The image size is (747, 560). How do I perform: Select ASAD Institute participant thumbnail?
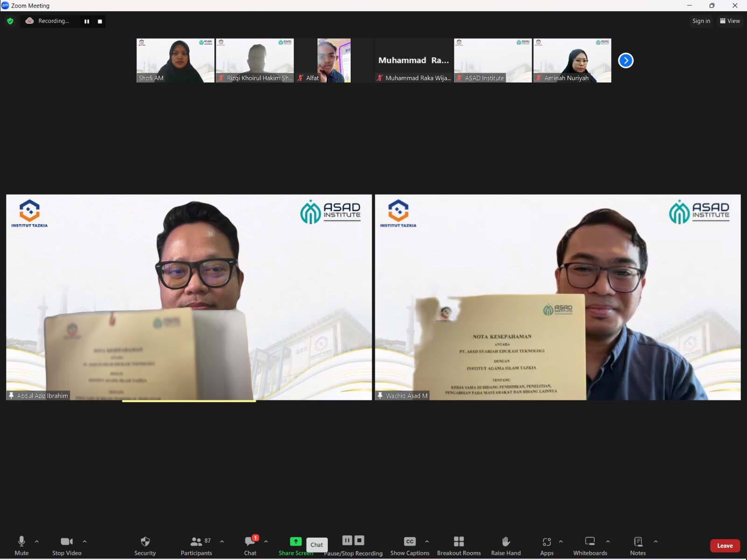[x=493, y=61]
